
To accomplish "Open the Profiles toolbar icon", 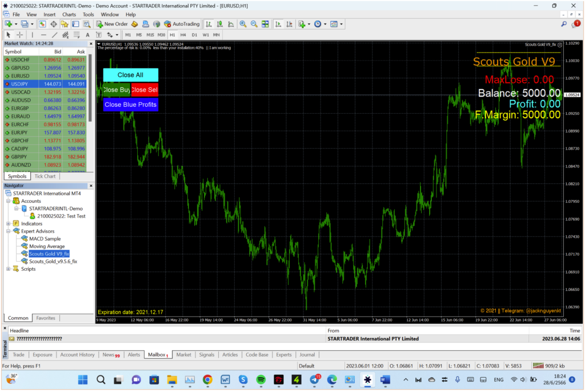I will pos(25,24).
